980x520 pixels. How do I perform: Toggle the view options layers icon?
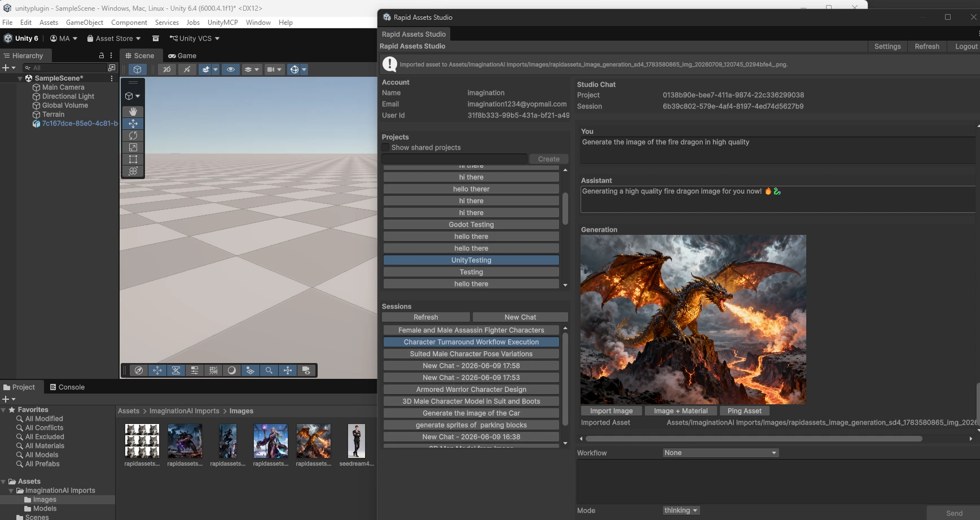pos(251,370)
